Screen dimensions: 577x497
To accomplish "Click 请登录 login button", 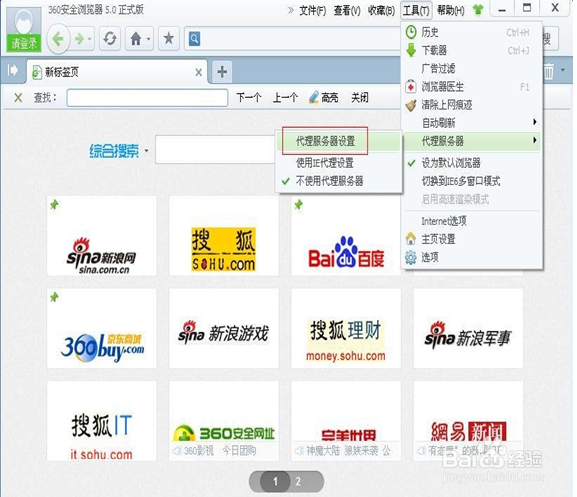I will pyautogui.click(x=24, y=43).
